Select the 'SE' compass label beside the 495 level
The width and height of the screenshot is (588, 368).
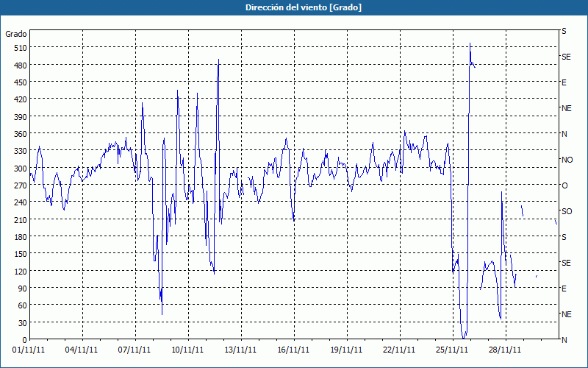click(x=566, y=57)
